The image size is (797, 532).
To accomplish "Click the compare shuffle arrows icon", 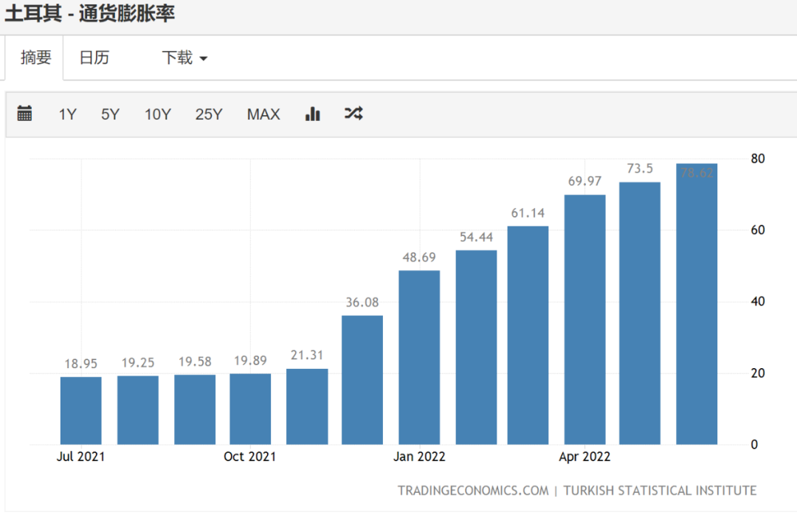I will [353, 114].
